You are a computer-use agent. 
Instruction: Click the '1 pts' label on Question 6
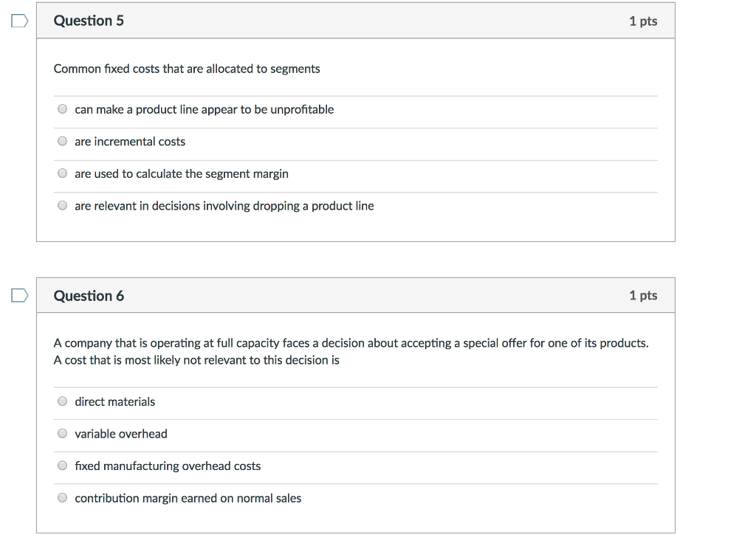tap(642, 295)
